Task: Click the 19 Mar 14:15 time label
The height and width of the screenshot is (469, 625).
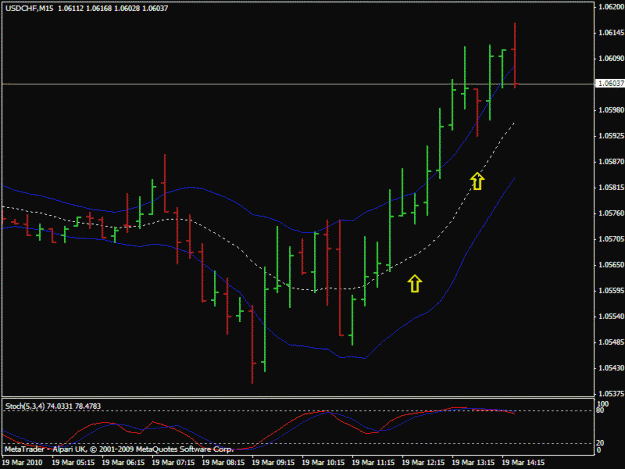Action: pyautogui.click(x=523, y=462)
